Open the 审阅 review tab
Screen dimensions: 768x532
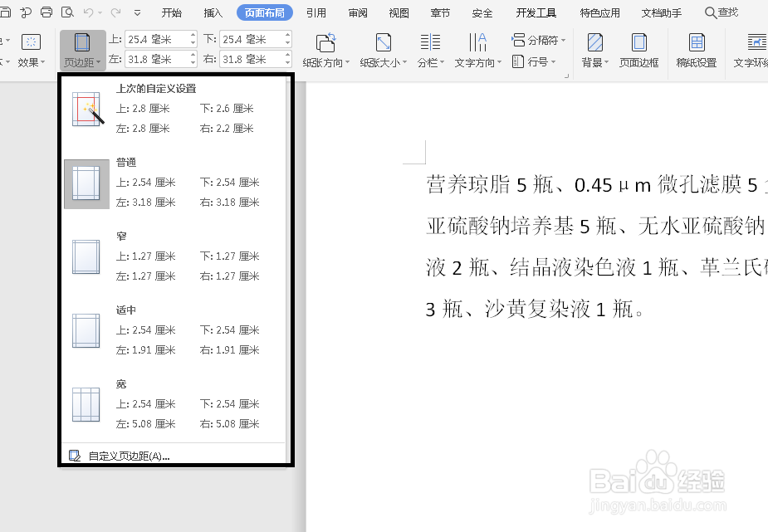(x=357, y=12)
